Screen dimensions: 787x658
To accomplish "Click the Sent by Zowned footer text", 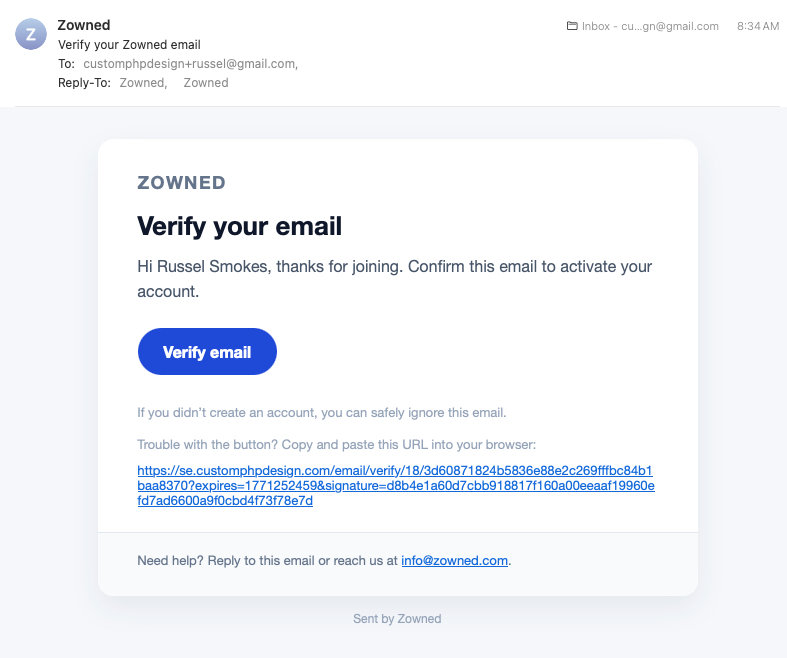I will pyautogui.click(x=397, y=619).
